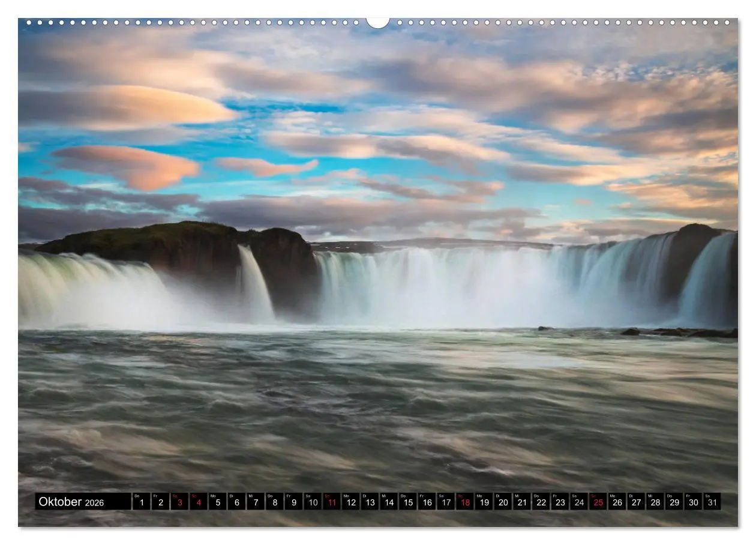Select date 29 in the calendar strip
Screen dimensions: 756x545
click(x=674, y=502)
